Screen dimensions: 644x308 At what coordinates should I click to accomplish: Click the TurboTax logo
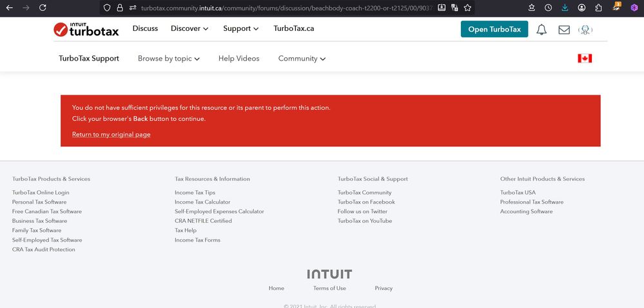pos(86,29)
